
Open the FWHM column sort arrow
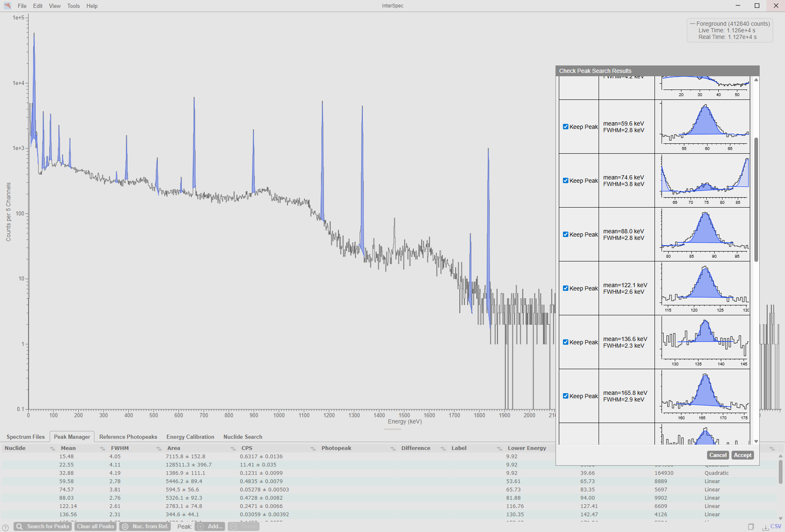point(159,448)
